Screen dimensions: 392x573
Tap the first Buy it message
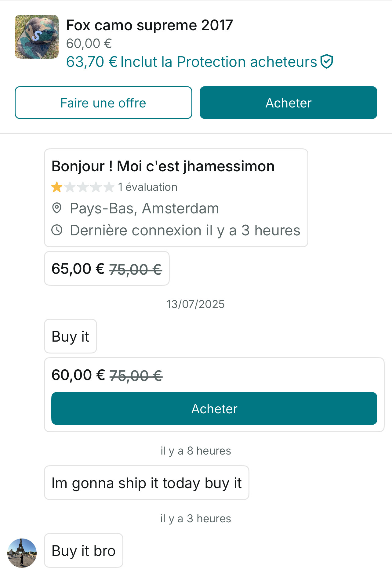coord(71,336)
